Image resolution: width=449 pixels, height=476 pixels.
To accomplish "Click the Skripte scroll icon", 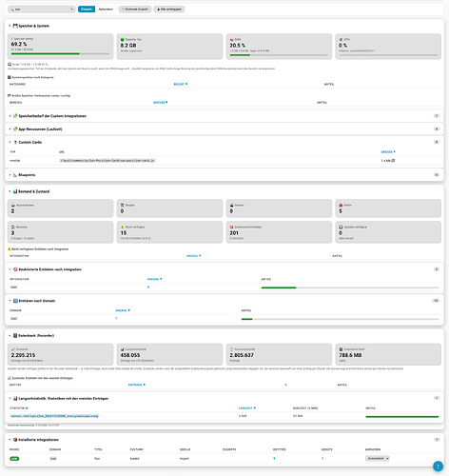I will pyautogui.click(x=123, y=205).
